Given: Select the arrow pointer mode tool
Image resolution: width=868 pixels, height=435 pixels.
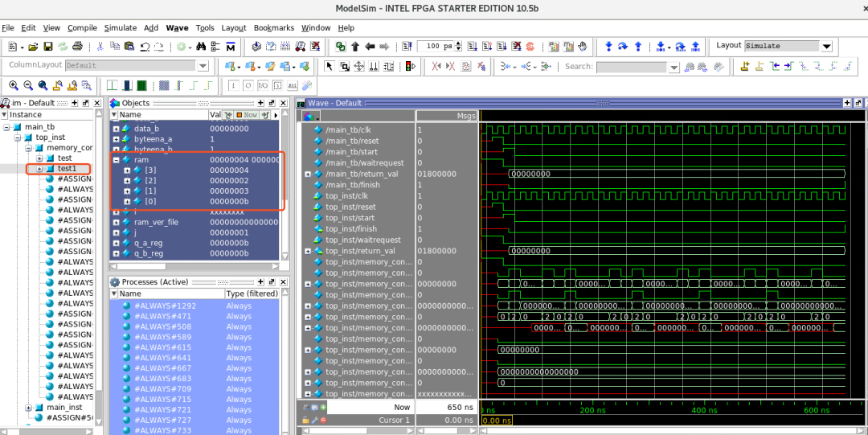Looking at the screenshot, I should [x=330, y=67].
